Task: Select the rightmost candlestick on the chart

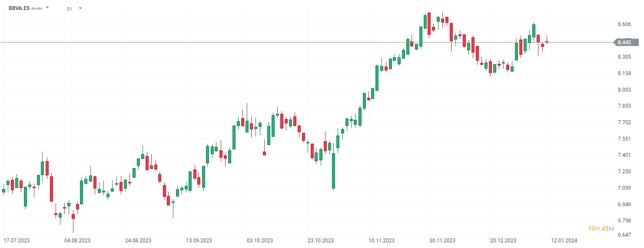Action: point(547,42)
